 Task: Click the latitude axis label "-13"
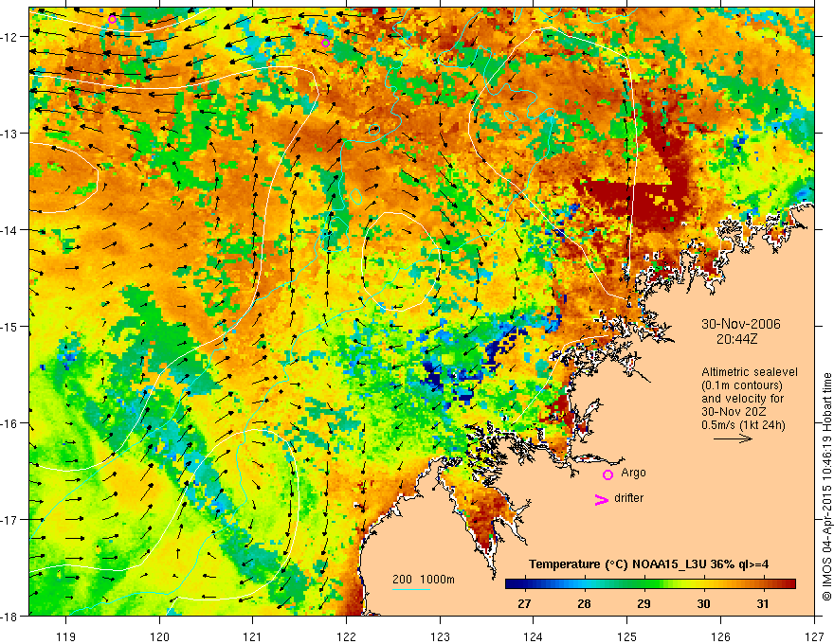coord(10,134)
